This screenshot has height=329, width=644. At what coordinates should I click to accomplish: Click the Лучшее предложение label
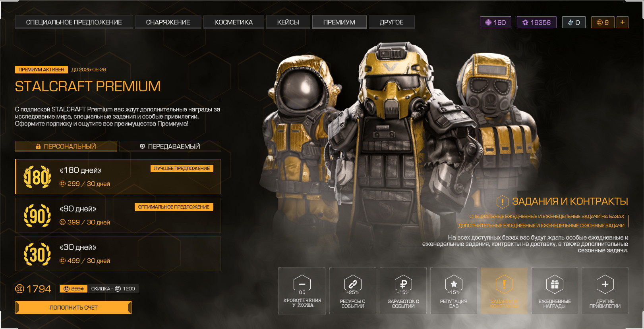point(182,168)
